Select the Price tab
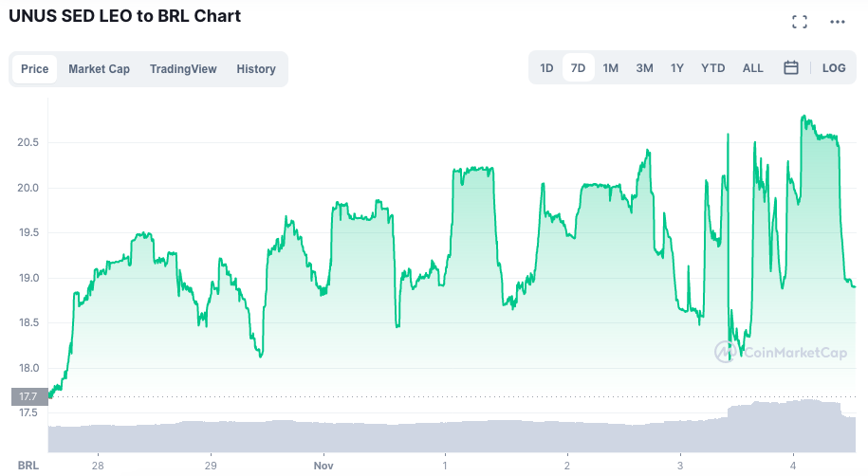This screenshot has height=476, width=868. [x=34, y=69]
